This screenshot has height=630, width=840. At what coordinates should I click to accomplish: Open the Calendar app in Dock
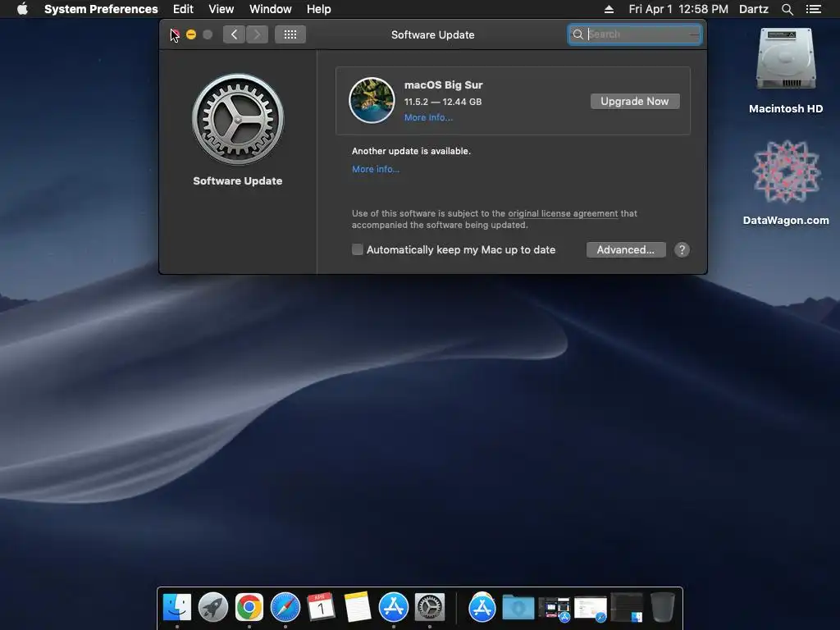point(321,607)
